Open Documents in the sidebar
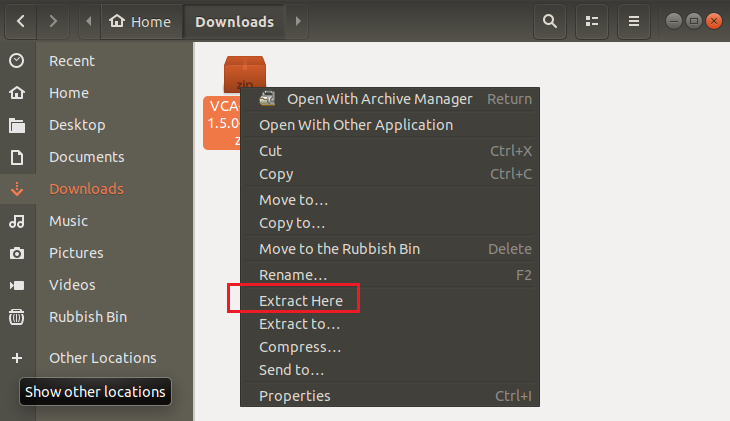Screen dimensions: 730x421 coord(86,157)
